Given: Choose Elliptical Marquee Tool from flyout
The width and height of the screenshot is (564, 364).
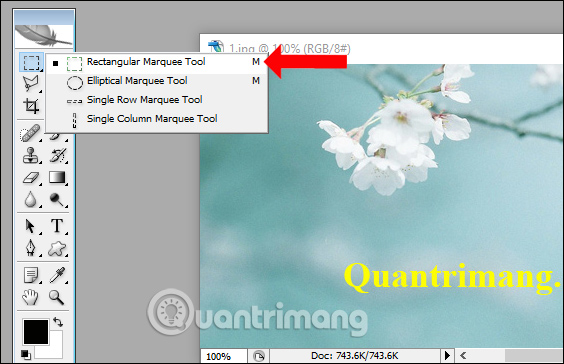Looking at the screenshot, I should (x=157, y=81).
